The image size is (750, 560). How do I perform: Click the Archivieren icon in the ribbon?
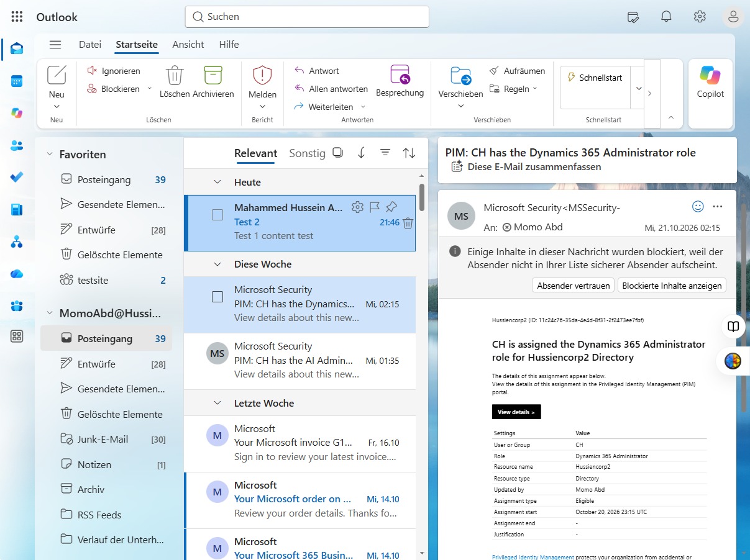pyautogui.click(x=213, y=76)
